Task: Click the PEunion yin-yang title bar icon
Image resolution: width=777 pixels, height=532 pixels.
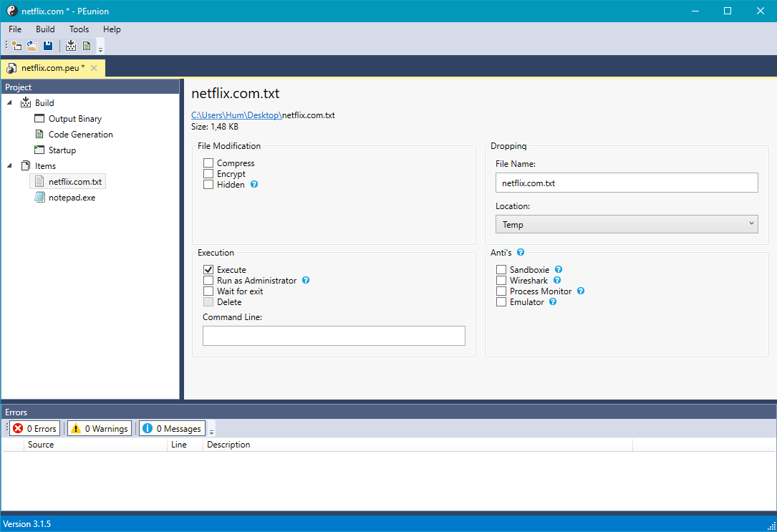Action: click(12, 11)
